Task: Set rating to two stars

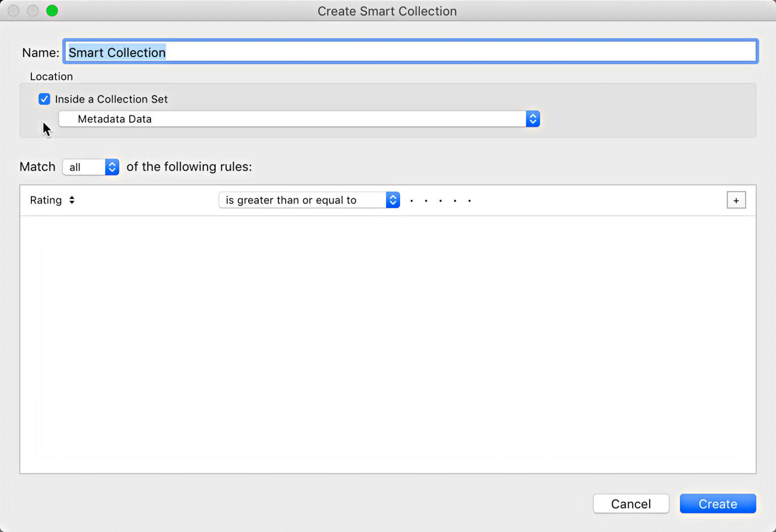Action: 426,201
